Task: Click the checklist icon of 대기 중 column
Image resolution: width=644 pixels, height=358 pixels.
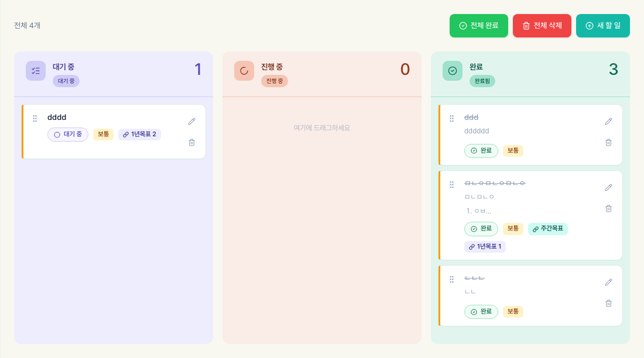Action: point(36,71)
